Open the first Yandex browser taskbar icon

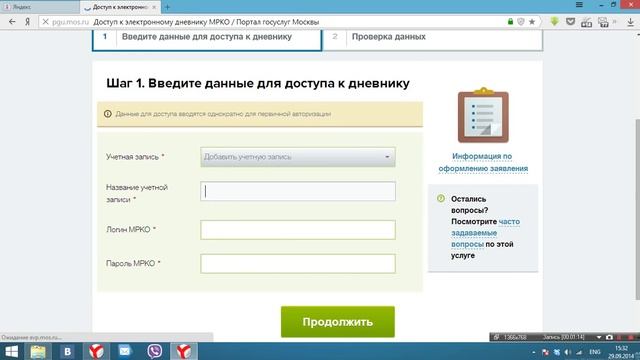[96, 351]
